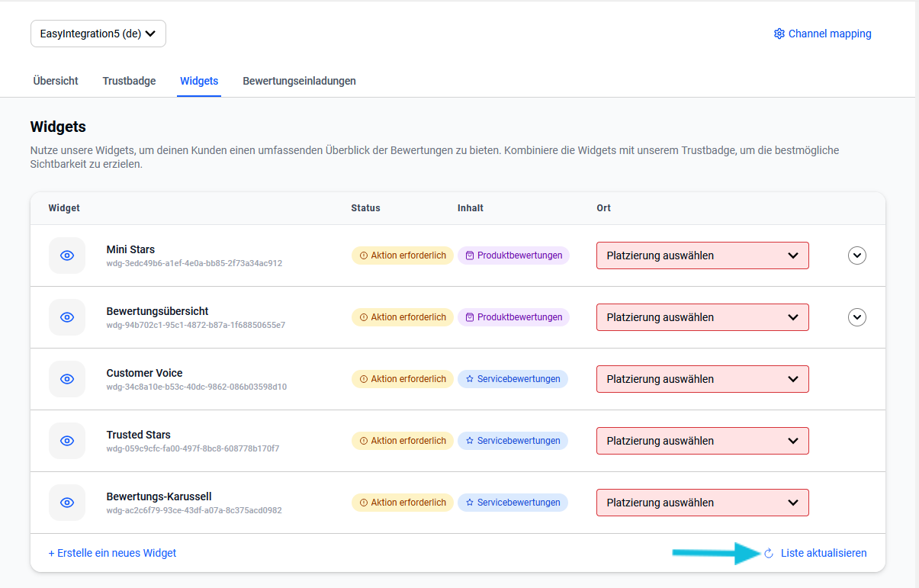The width and height of the screenshot is (919, 588).
Task: Expand the Mini Stars row details
Action: pyautogui.click(x=857, y=255)
